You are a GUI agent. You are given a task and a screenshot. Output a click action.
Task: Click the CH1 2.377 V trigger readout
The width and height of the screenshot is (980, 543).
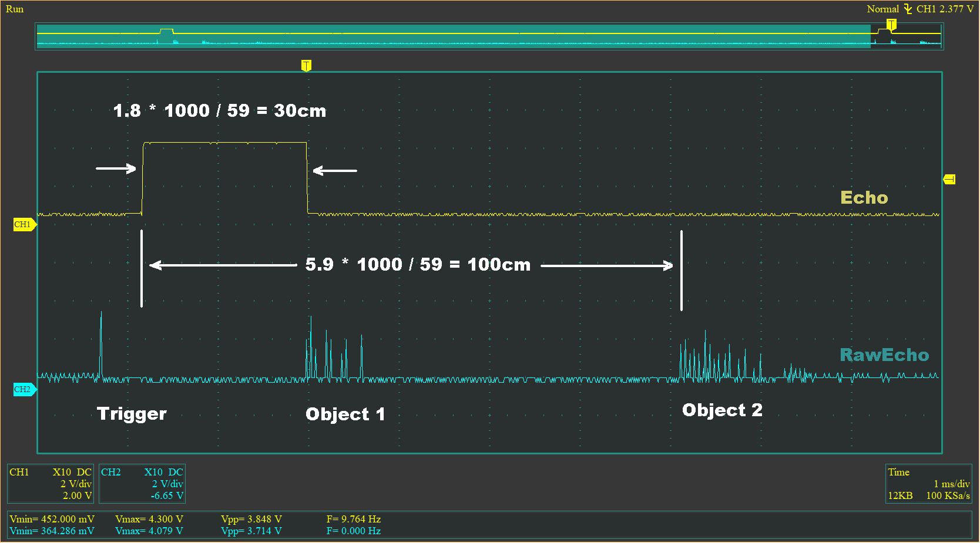click(x=945, y=9)
